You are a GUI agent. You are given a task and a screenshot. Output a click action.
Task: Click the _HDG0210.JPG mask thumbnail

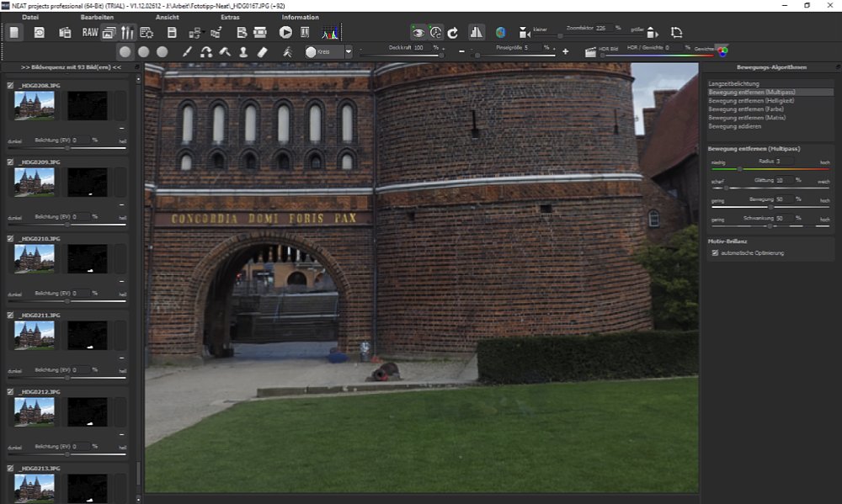88,258
